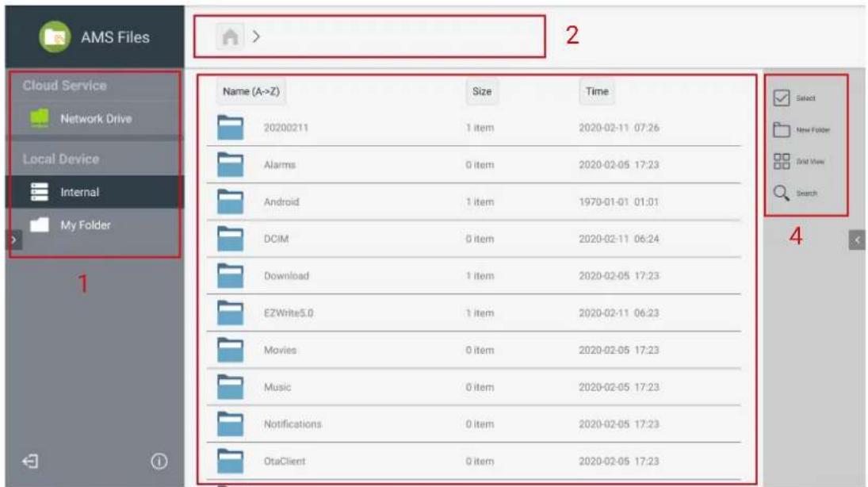Enable Select mode checkbox icon
This screenshot has height=487, width=868.
(781, 98)
